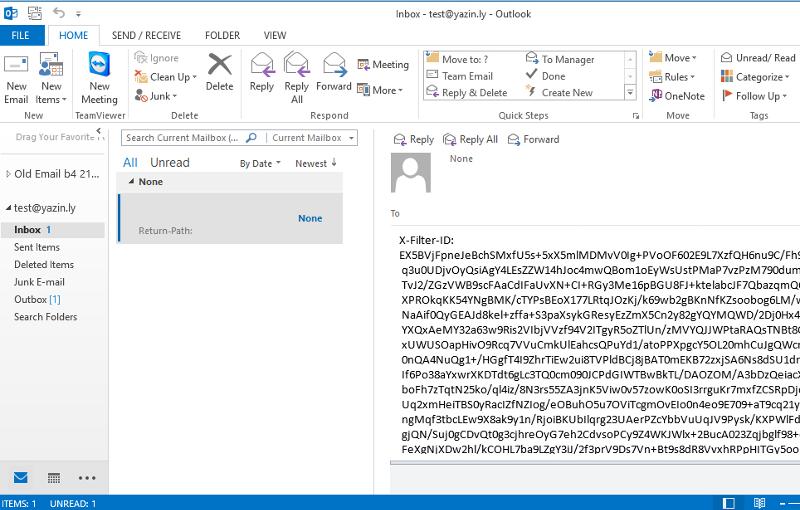Run the Done quick step

pos(546,76)
